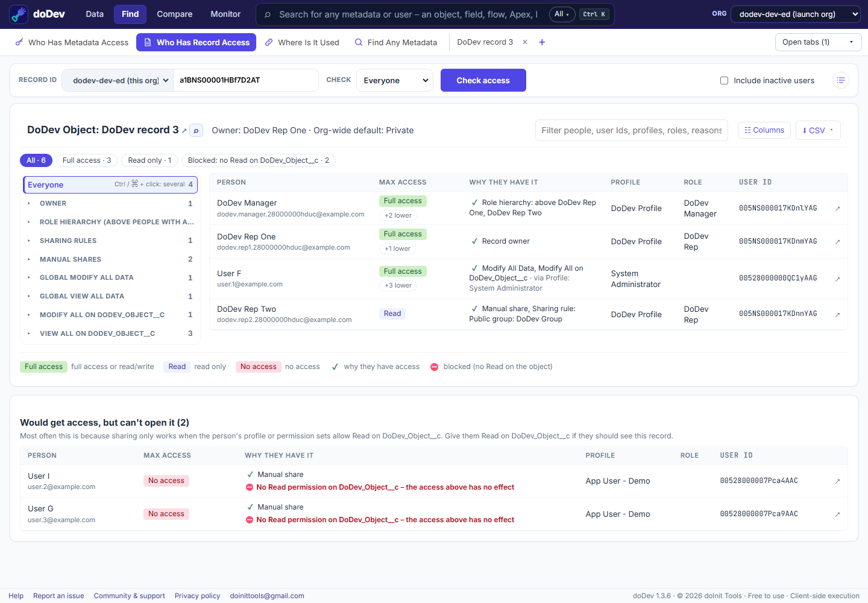Close the DoDev record 3 tab
868x603 pixels.
pyautogui.click(x=525, y=42)
